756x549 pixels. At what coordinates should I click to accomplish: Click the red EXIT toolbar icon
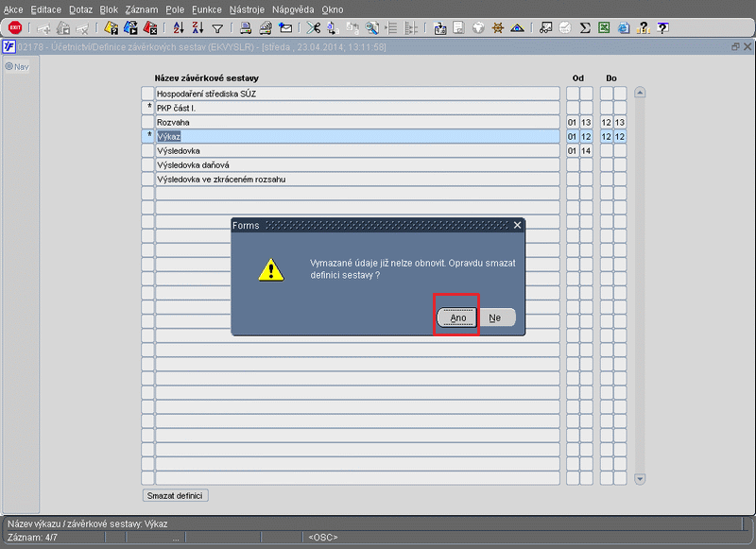(x=15, y=28)
